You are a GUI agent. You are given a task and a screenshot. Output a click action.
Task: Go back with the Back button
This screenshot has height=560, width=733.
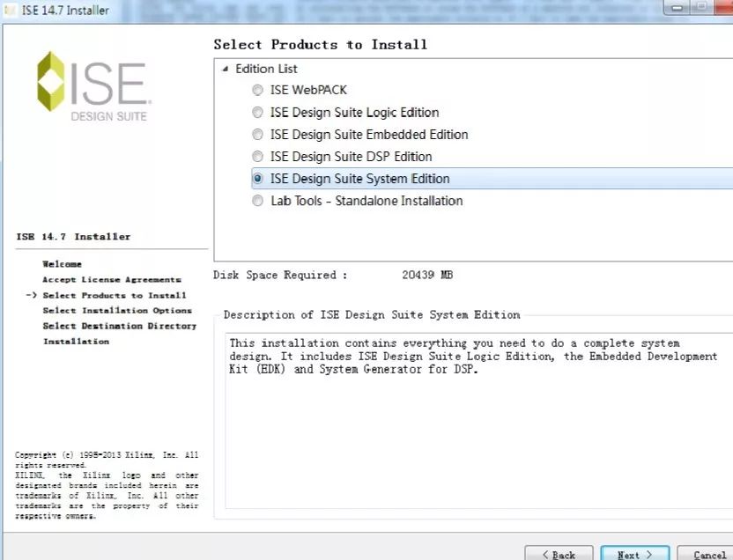coord(559,554)
